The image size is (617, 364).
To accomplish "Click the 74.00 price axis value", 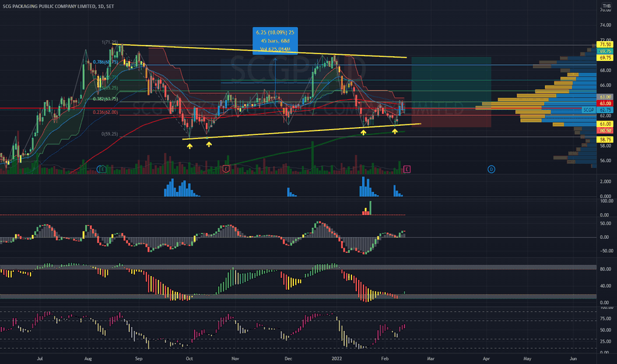I will pyautogui.click(x=605, y=25).
